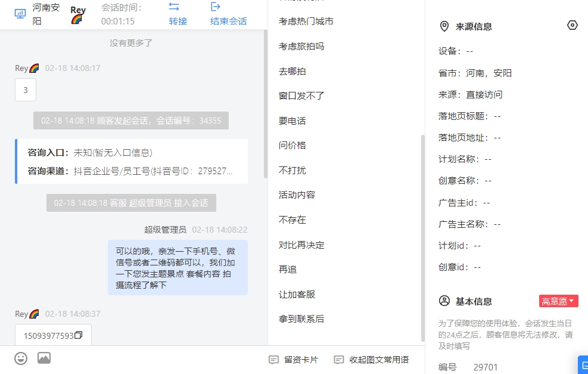Click the rainbow avatar next to Rey in header
The height and width of the screenshot is (374, 588).
tap(77, 19)
